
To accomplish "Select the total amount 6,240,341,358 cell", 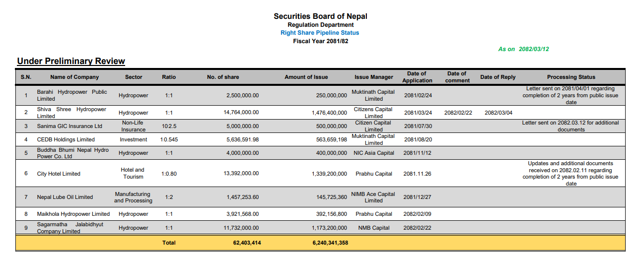I will [330, 243].
